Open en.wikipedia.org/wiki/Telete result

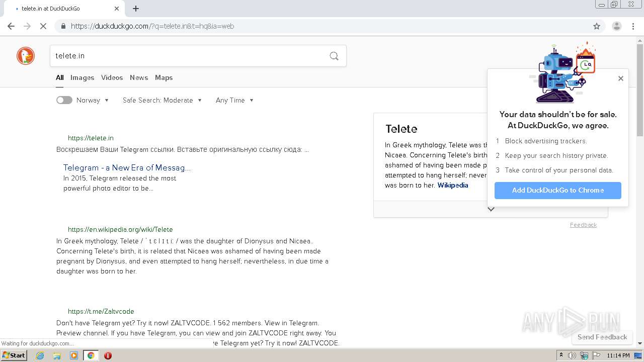[120, 229]
